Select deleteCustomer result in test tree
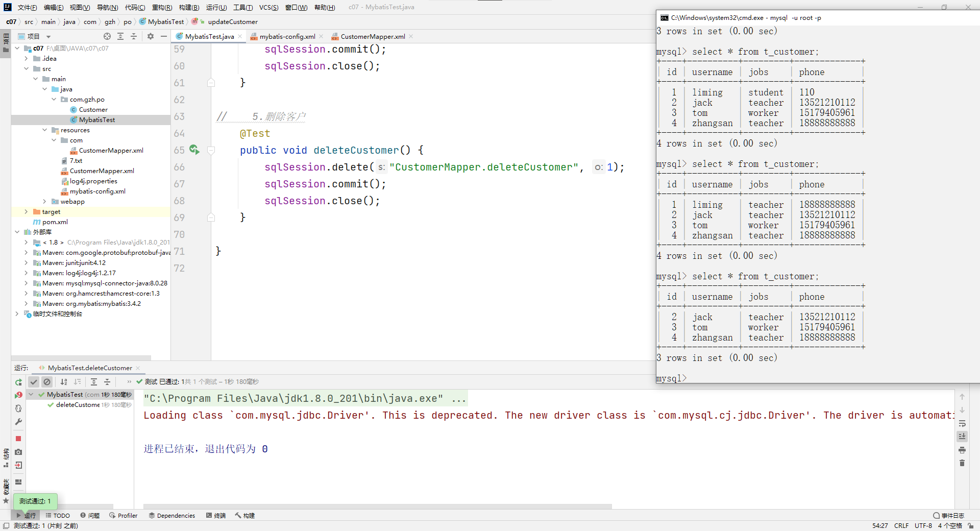 [x=78, y=404]
